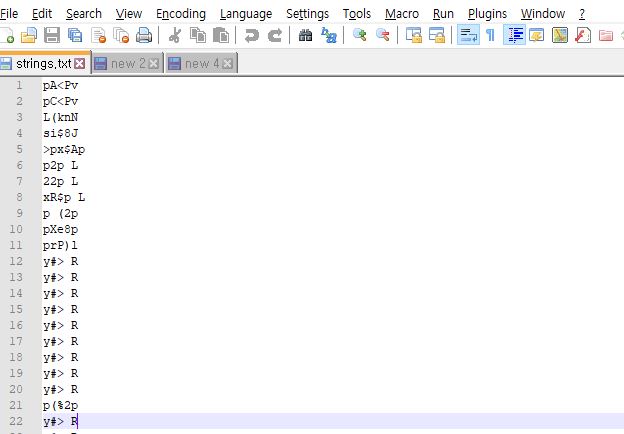
Task: Click the Close document toolbar icon
Action: click(98, 35)
